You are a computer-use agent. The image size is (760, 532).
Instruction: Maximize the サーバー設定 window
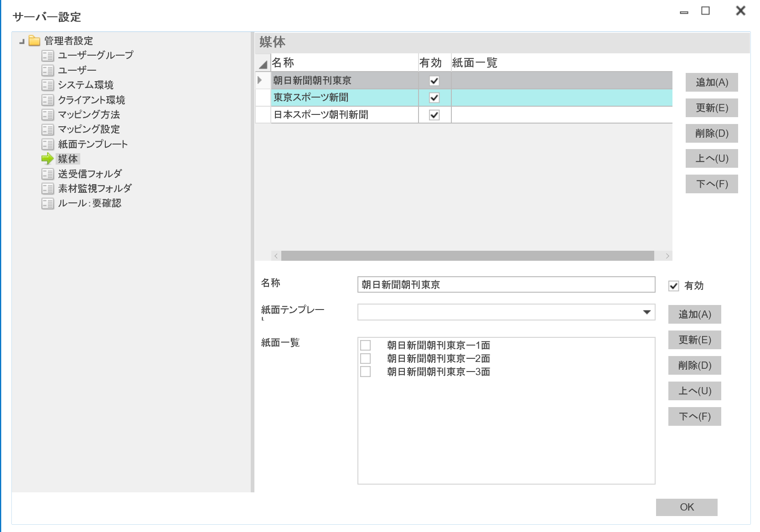pos(705,11)
